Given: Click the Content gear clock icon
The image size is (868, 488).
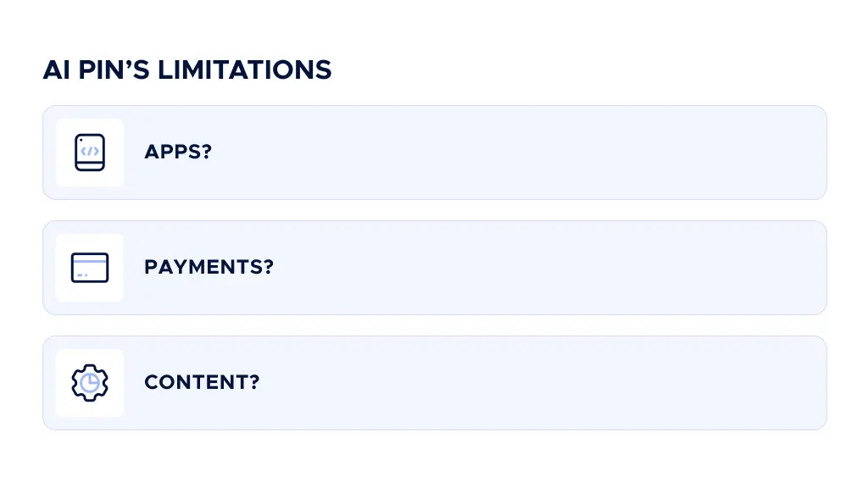Looking at the screenshot, I should 90,383.
